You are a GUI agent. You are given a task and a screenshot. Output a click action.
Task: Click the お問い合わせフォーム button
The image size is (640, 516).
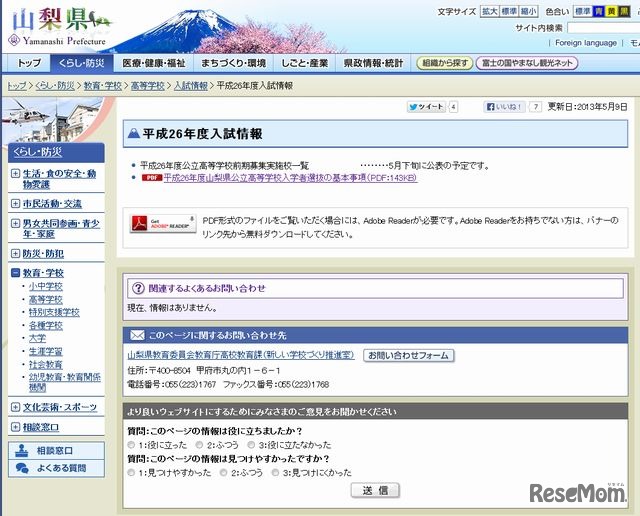tap(407, 355)
